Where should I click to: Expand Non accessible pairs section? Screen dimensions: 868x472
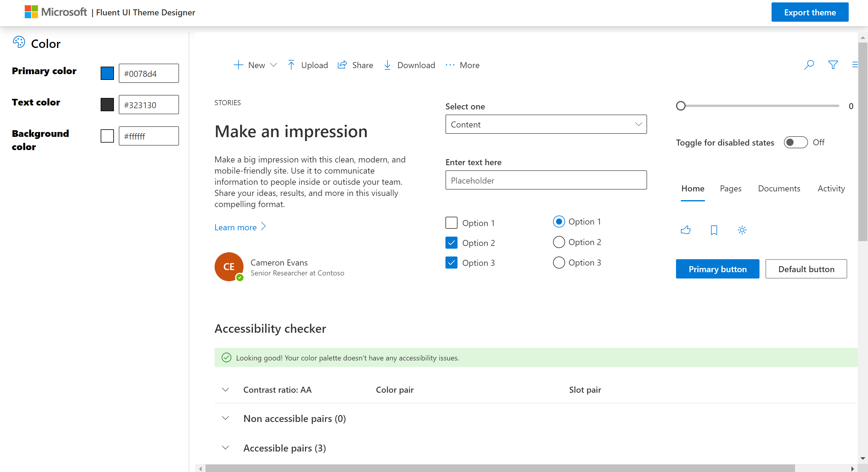(225, 418)
